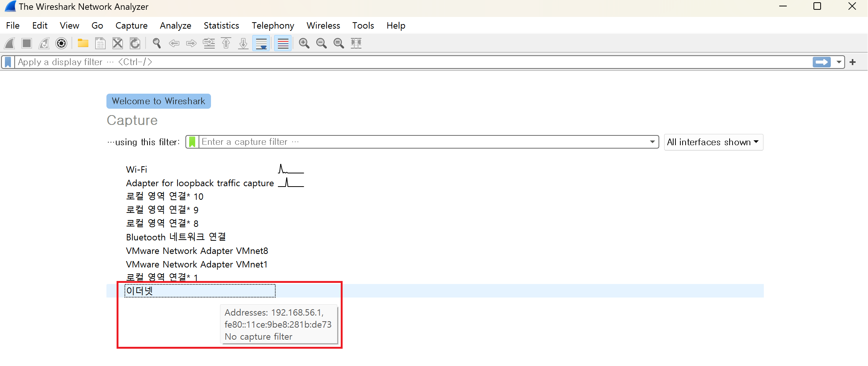Add display filter button plus icon
Viewport: 868px width, 366px height.
[x=853, y=62]
